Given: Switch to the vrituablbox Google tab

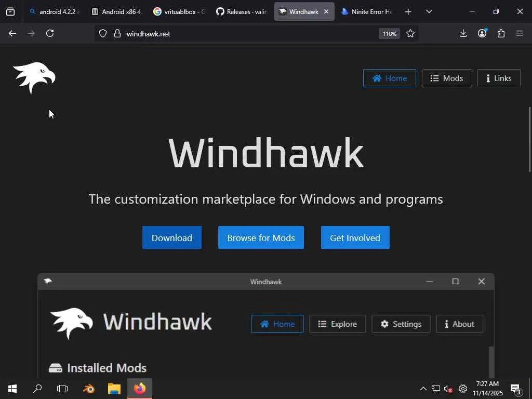Looking at the screenshot, I should (x=179, y=11).
